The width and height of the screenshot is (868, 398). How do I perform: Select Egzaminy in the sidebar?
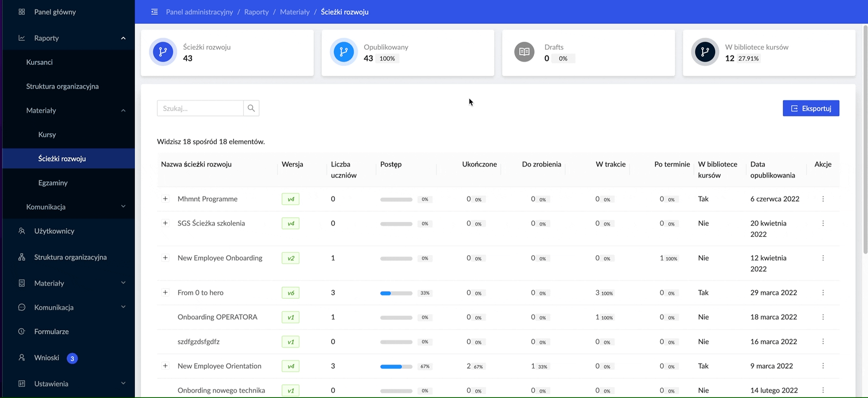53,183
